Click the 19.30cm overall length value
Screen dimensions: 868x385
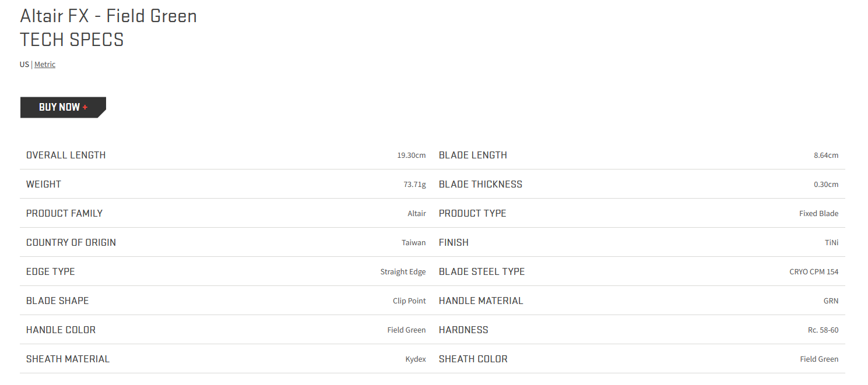412,156
